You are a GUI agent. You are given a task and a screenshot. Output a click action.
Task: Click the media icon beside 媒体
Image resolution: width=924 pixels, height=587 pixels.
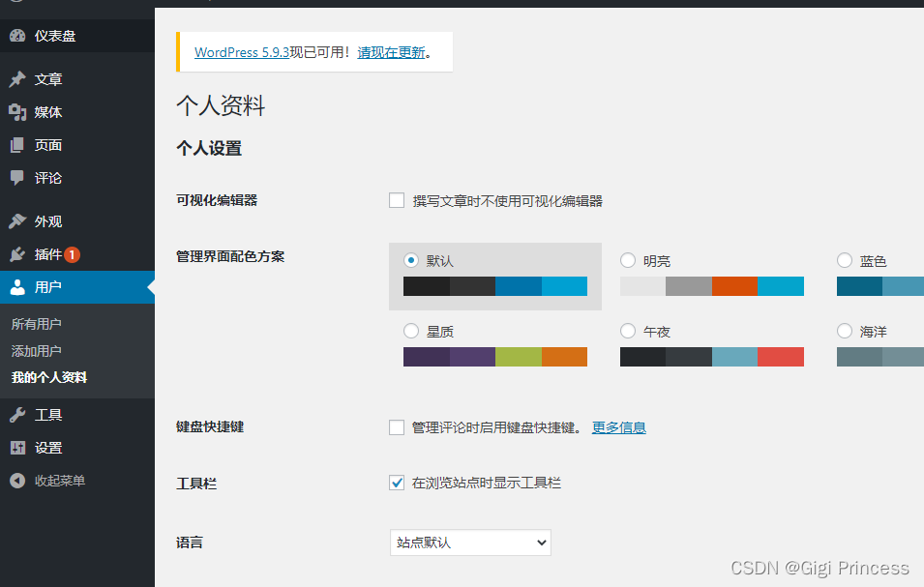(17, 112)
